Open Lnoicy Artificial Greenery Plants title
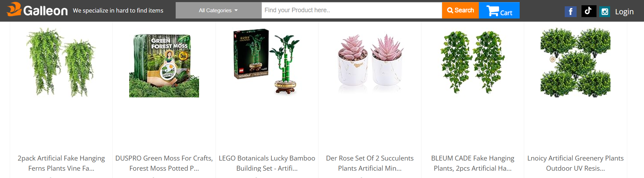Screen dimensions: 644x178 576,163
